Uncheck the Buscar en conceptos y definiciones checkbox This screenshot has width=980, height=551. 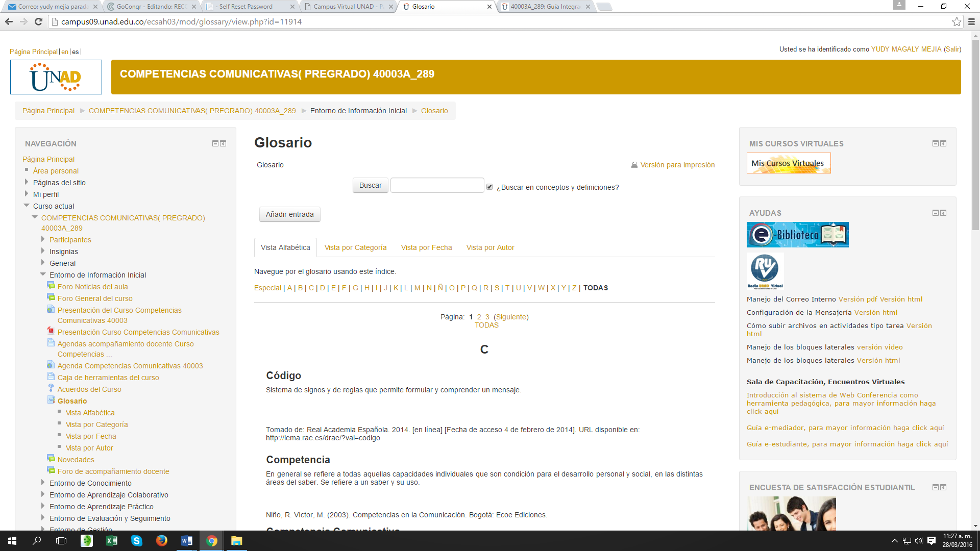(x=489, y=187)
